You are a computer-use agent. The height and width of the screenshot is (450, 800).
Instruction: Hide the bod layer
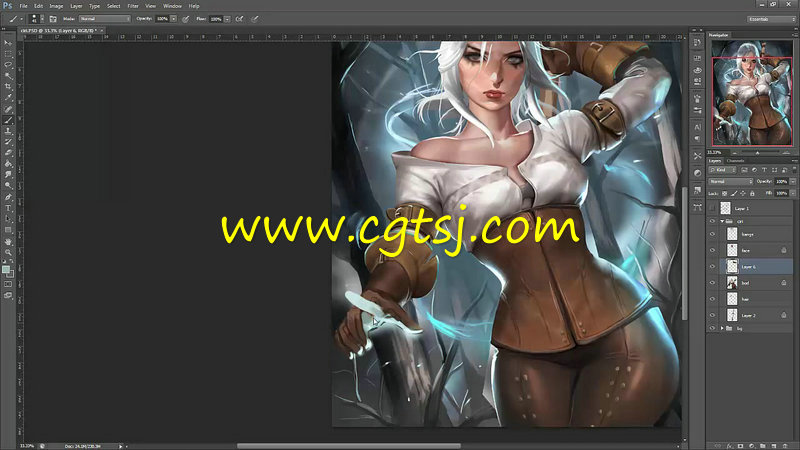click(712, 283)
